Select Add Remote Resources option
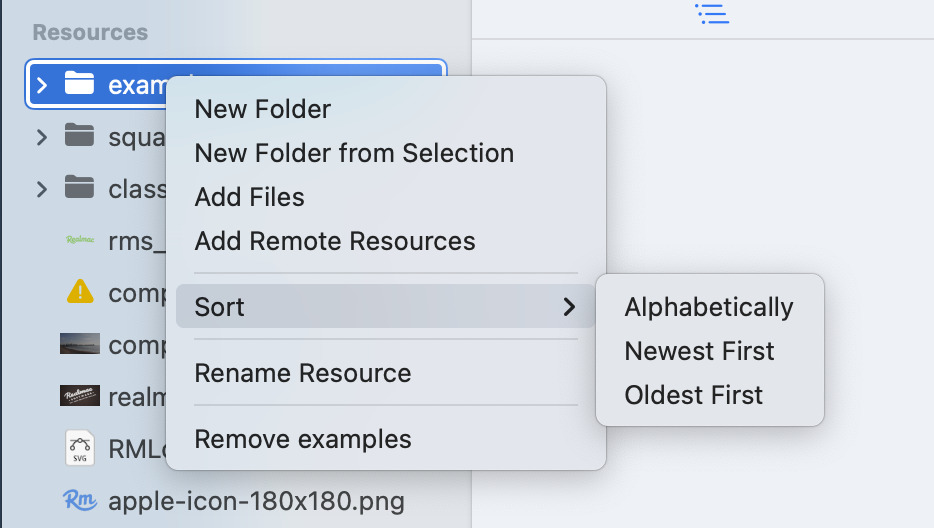Screen dimensions: 934x528 pos(334,241)
